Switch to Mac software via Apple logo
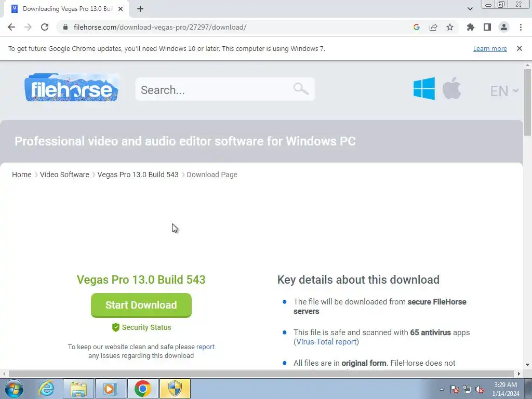The width and height of the screenshot is (532, 399). (x=451, y=88)
